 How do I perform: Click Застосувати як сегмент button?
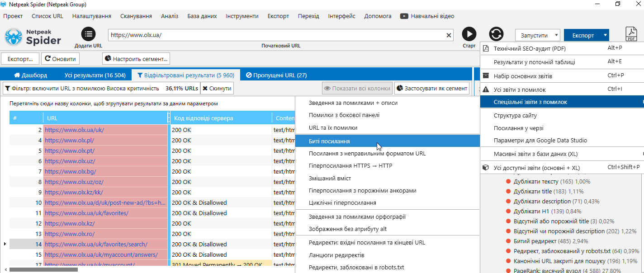[x=431, y=88]
